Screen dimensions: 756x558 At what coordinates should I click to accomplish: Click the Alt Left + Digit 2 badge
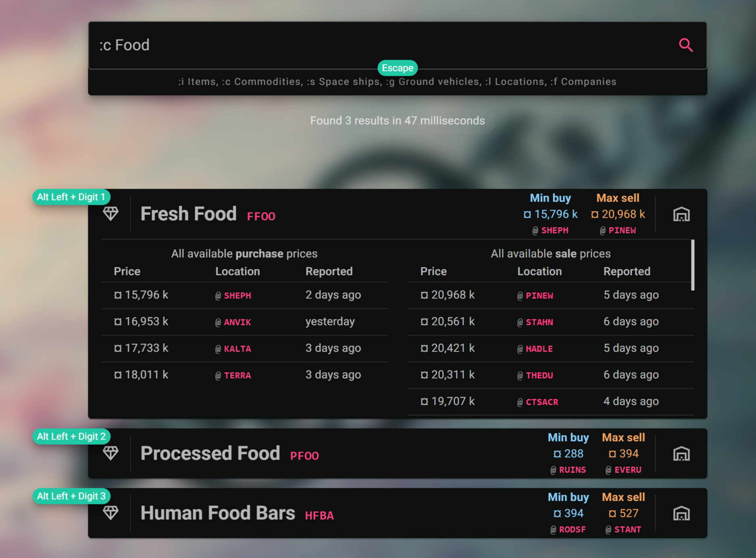[x=71, y=436]
